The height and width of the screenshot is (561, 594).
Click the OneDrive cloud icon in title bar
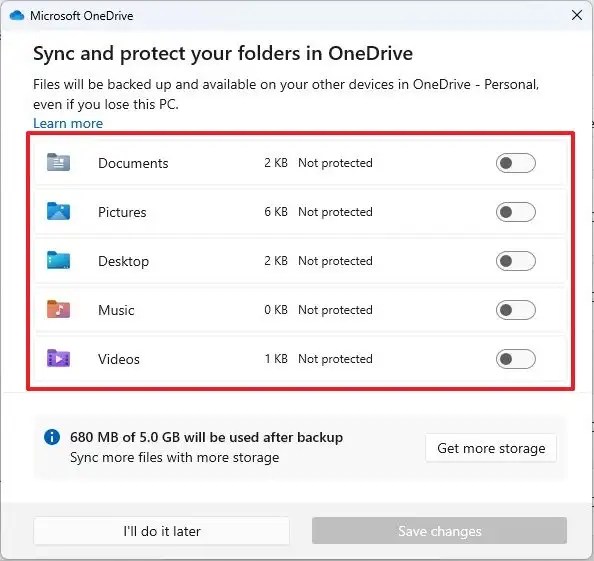[17, 16]
